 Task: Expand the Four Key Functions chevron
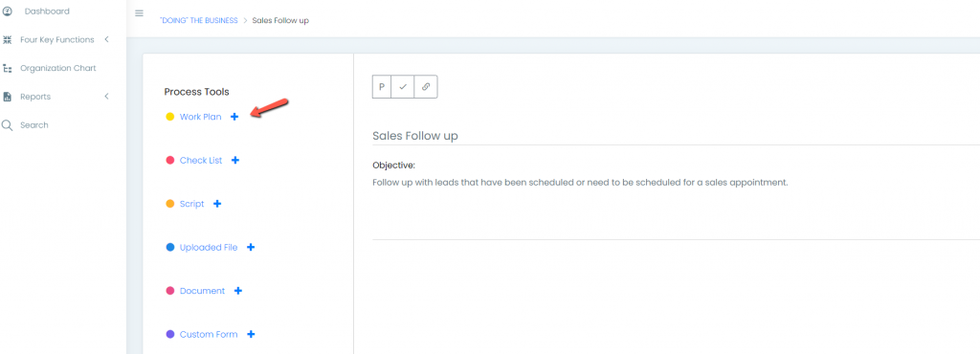click(x=107, y=39)
